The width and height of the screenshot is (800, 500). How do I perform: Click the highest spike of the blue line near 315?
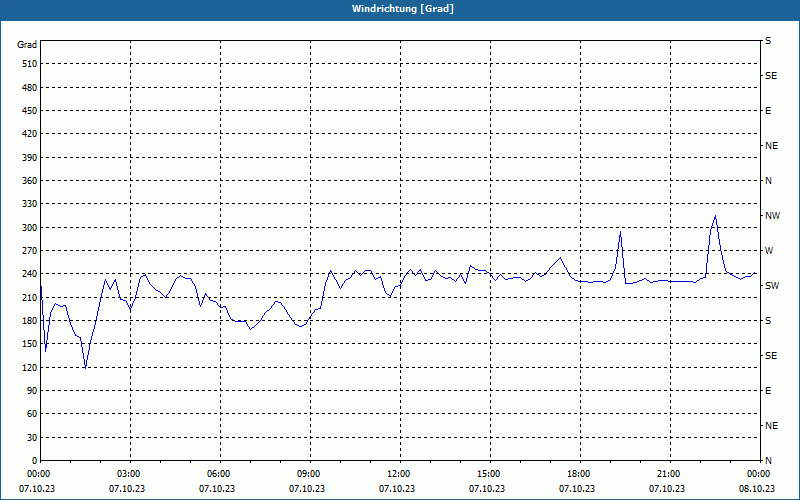point(715,216)
